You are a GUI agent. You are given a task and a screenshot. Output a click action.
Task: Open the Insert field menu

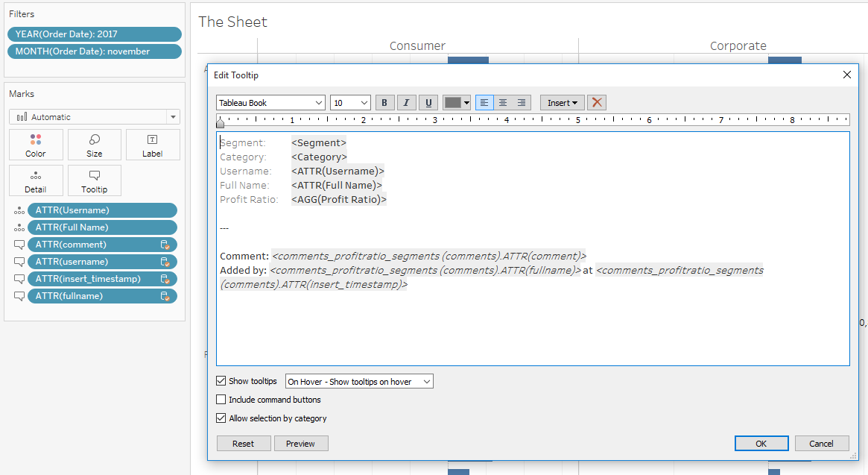pos(562,103)
